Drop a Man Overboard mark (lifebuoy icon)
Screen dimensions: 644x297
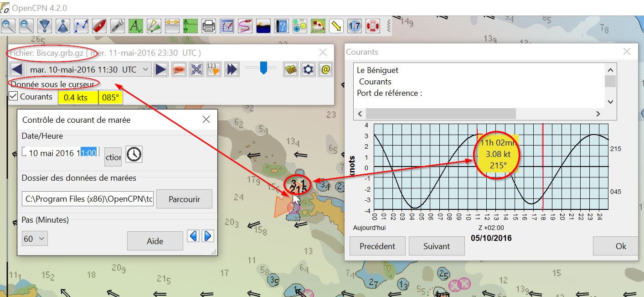[373, 26]
